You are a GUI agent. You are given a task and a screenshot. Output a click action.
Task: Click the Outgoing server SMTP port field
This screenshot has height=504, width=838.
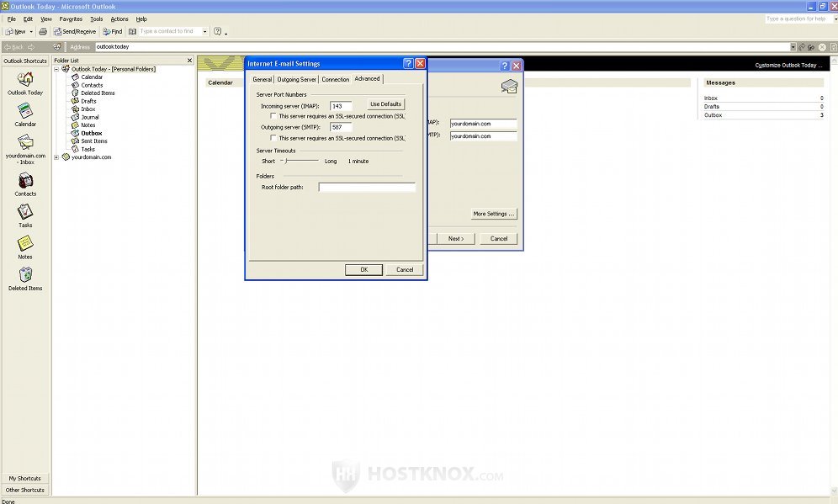point(341,127)
